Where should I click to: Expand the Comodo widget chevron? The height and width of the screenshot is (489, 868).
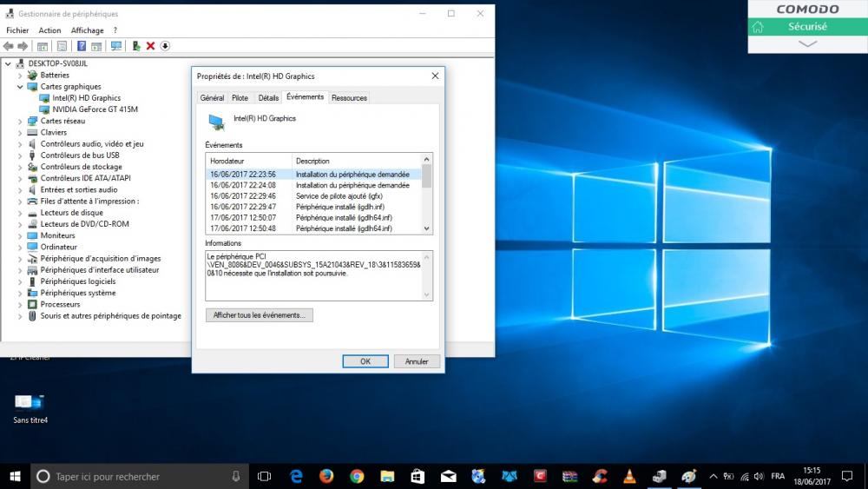pyautogui.click(x=807, y=43)
